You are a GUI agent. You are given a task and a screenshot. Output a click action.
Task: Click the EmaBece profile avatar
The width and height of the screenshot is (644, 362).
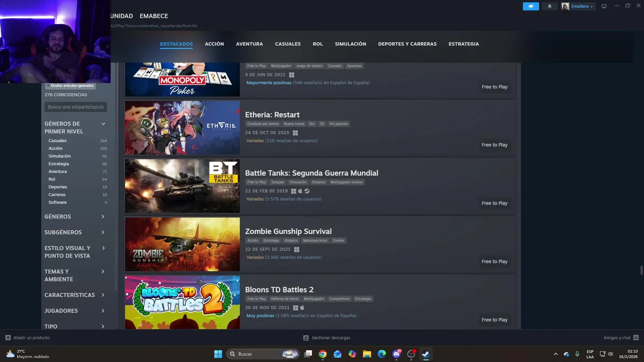click(x=566, y=6)
